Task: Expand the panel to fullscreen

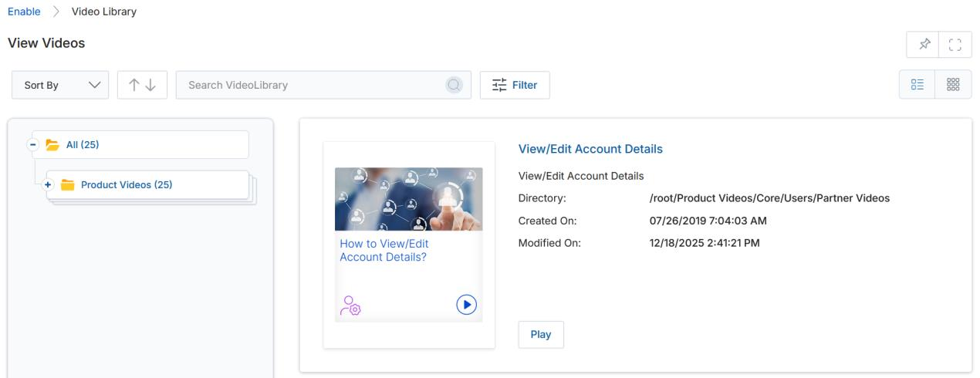Action: 954,44
